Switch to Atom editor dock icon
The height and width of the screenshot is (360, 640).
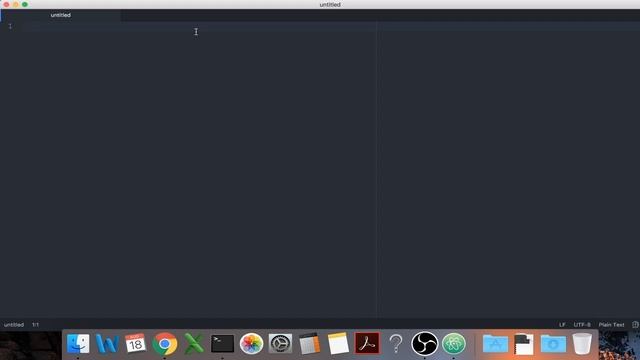453,344
